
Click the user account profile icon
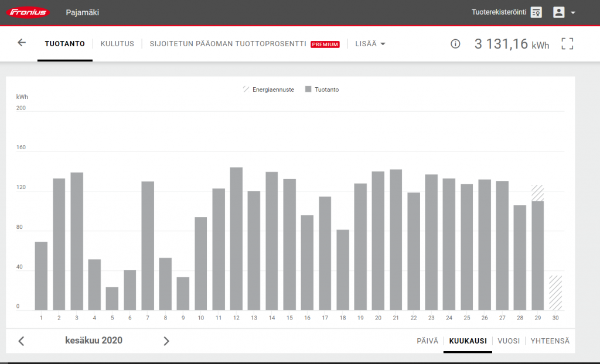click(559, 12)
